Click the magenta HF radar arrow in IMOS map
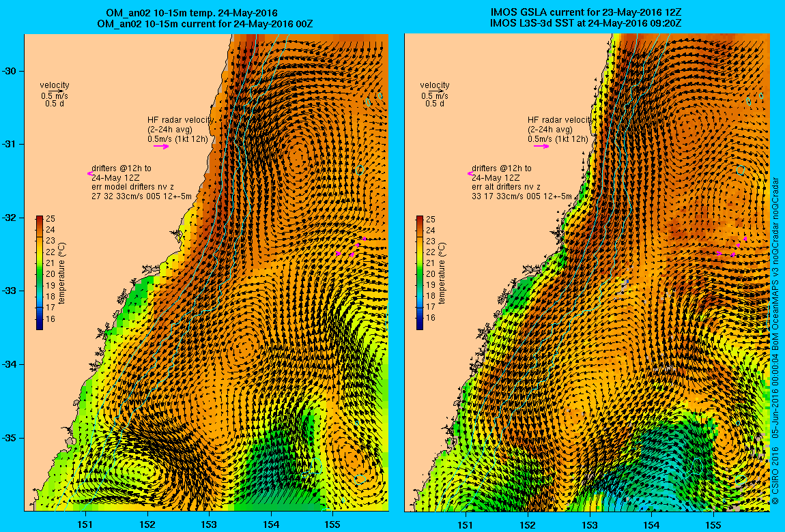Image resolution: width=785 pixels, height=532 pixels. point(541,146)
